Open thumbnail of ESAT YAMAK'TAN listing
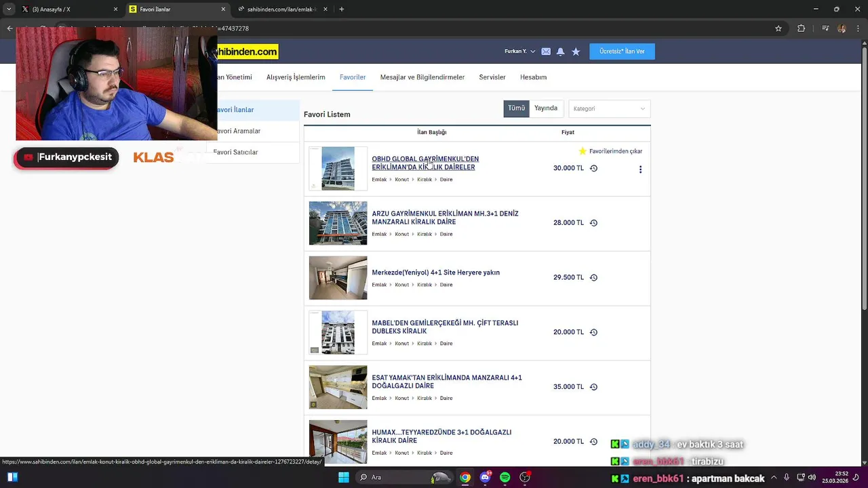Viewport: 868px width, 488px height. click(x=338, y=387)
